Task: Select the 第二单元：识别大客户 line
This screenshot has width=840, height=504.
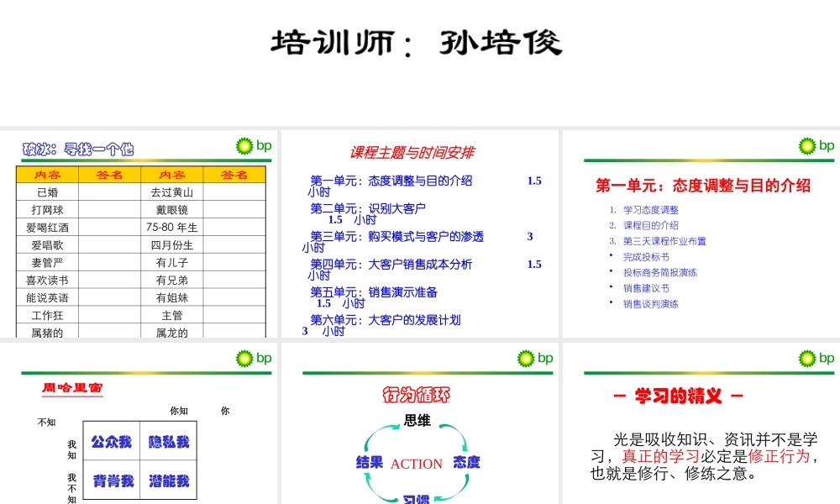Action: pyautogui.click(x=368, y=208)
